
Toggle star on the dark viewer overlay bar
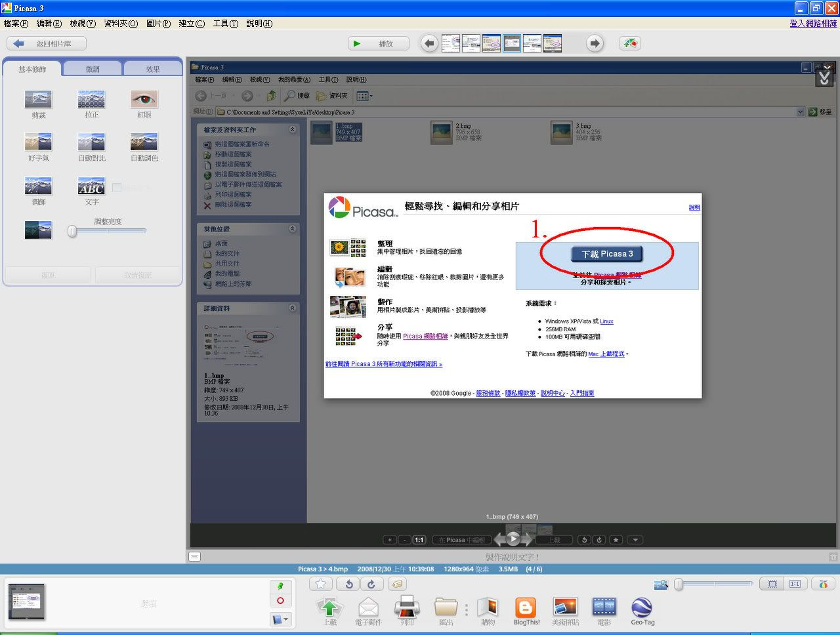(x=616, y=540)
